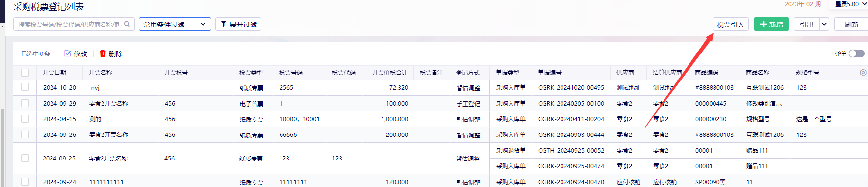868x187 pixels.
Task: Click the 商品名称 column header
Action: click(758, 72)
